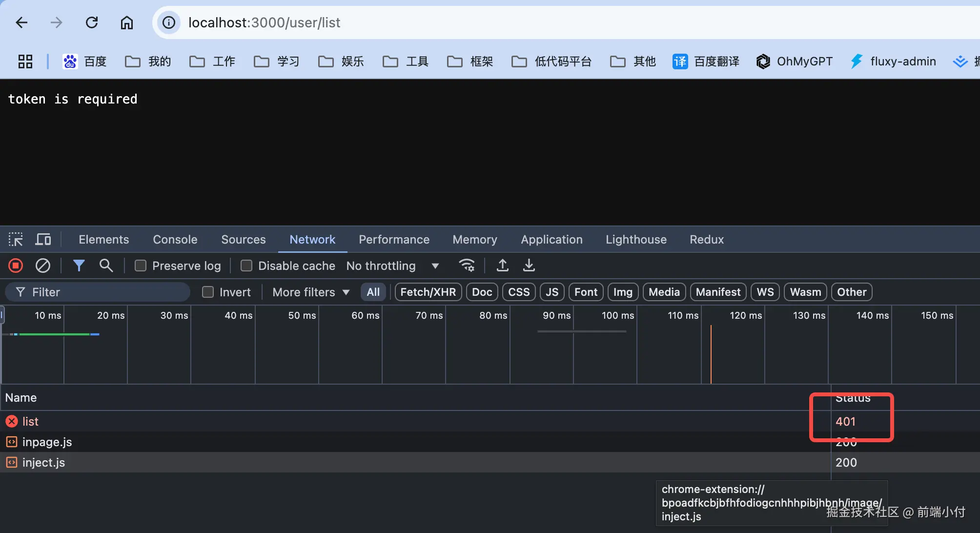Select the failed list request row
980x533 pixels.
pyautogui.click(x=30, y=421)
